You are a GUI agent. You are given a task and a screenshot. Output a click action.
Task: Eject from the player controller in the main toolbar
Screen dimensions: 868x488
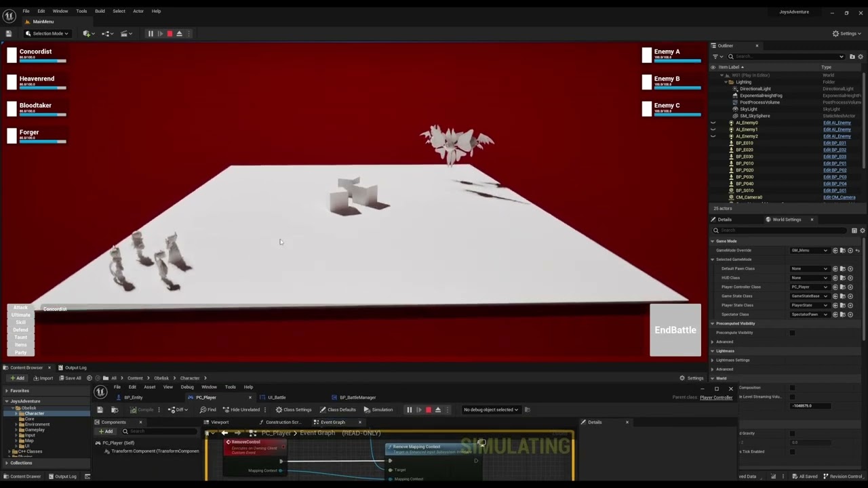[179, 33]
